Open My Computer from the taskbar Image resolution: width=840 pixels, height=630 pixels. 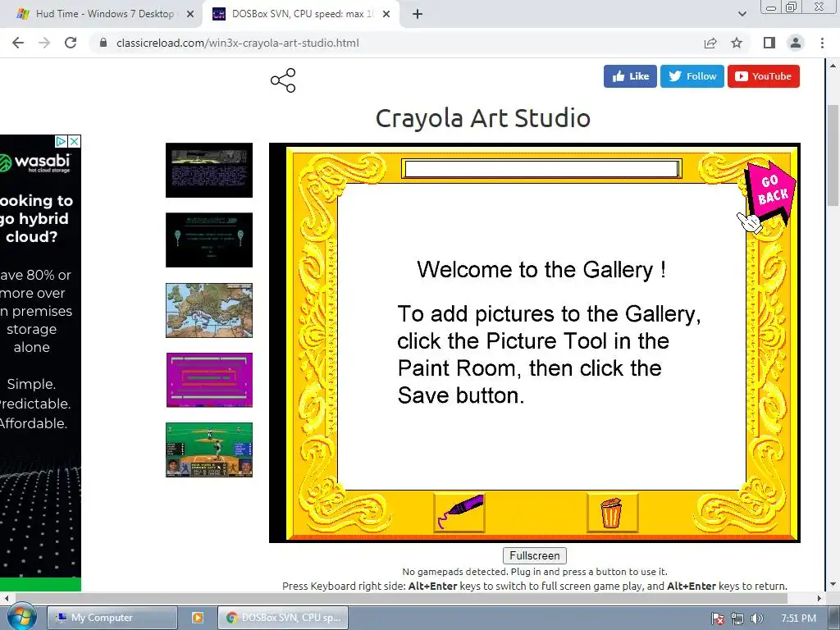click(112, 618)
